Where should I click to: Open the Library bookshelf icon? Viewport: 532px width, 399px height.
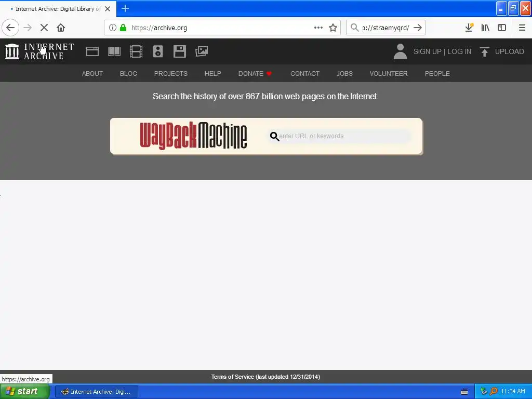tap(485, 28)
